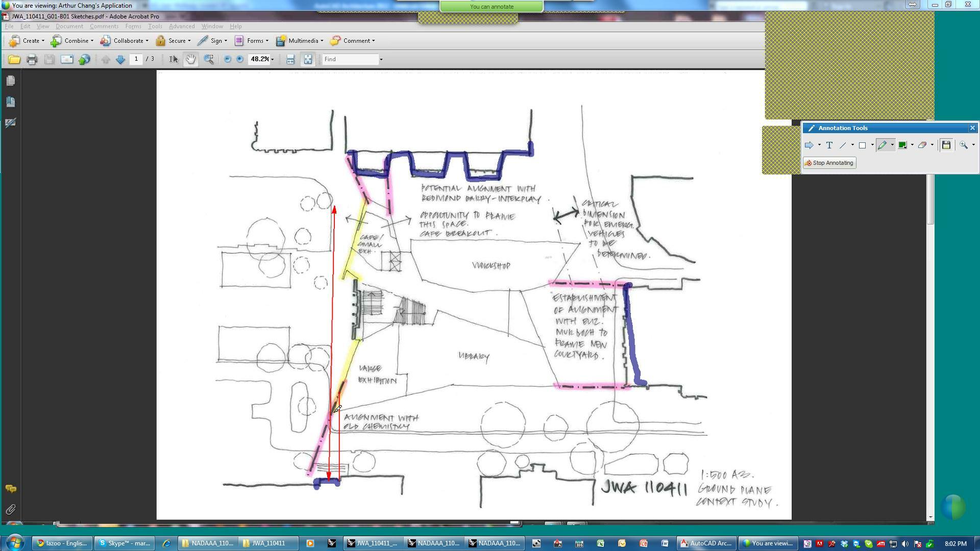Go to previous page with up arrow

click(x=106, y=60)
